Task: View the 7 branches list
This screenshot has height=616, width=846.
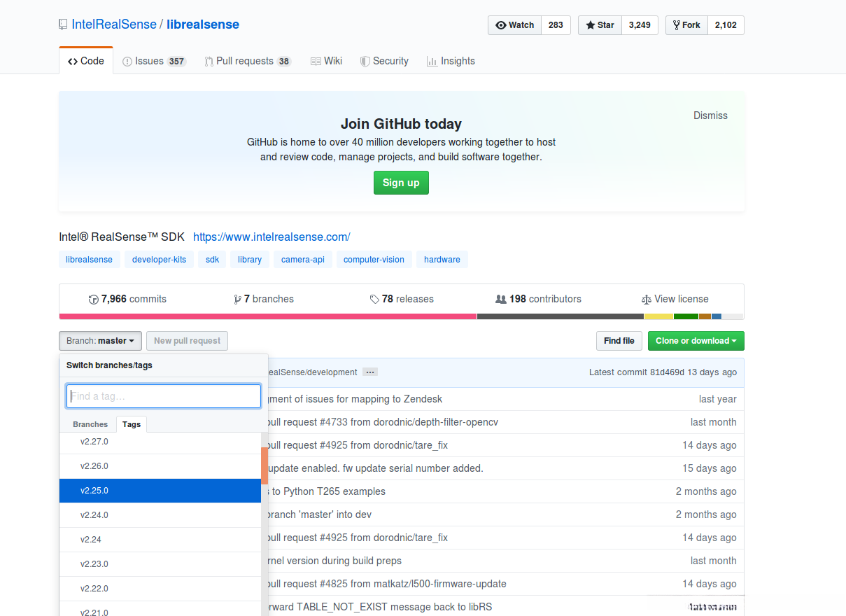Action: [x=264, y=299]
